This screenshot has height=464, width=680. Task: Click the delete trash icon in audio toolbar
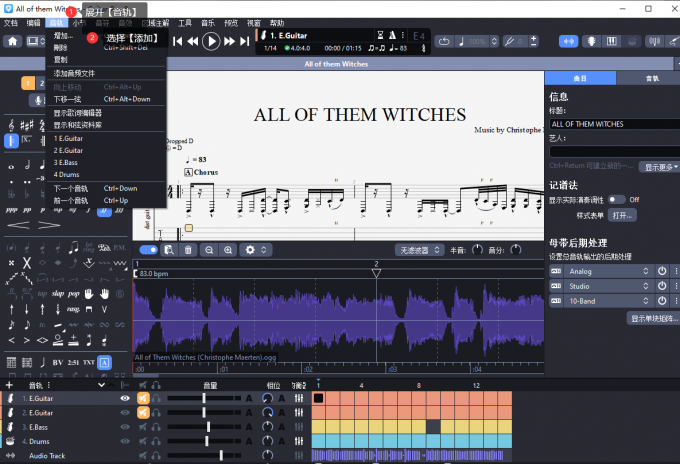pyautogui.click(x=188, y=250)
